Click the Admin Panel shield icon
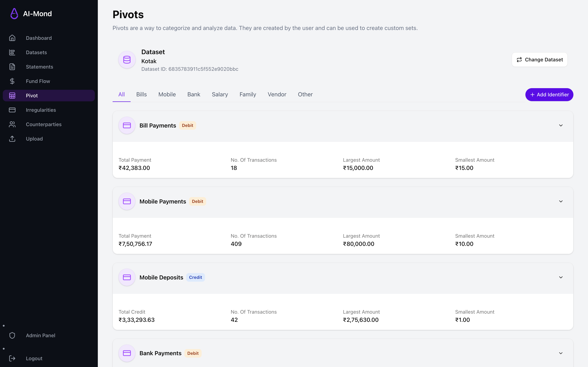 pos(12,335)
